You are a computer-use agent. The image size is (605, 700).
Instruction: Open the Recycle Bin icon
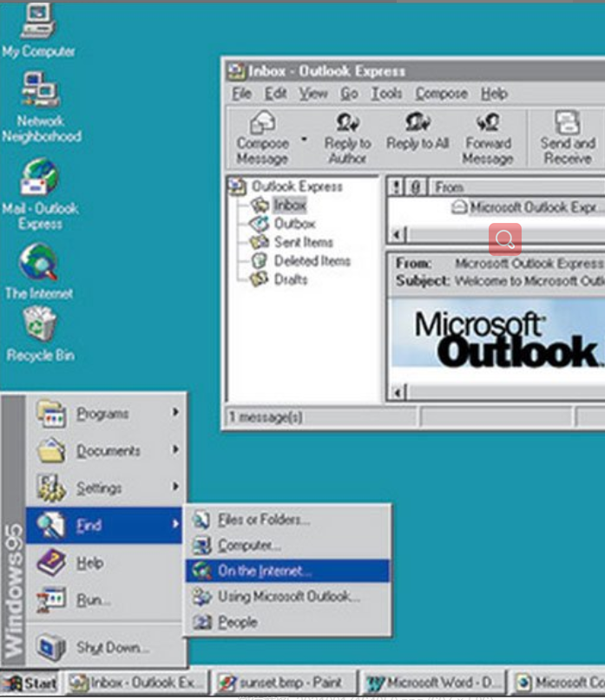tap(40, 334)
